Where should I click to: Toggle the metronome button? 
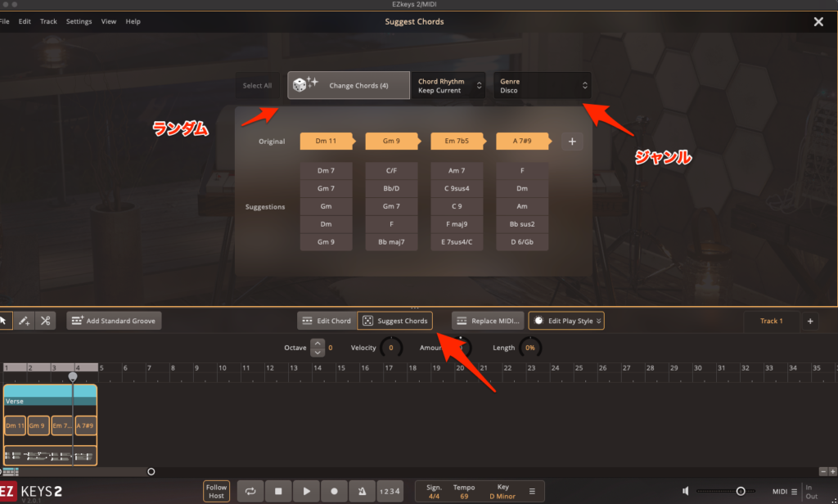tap(362, 491)
